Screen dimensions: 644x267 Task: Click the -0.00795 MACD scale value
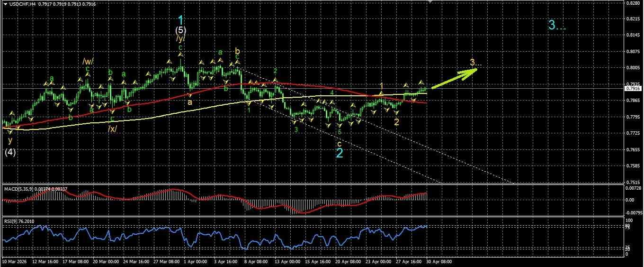point(634,212)
